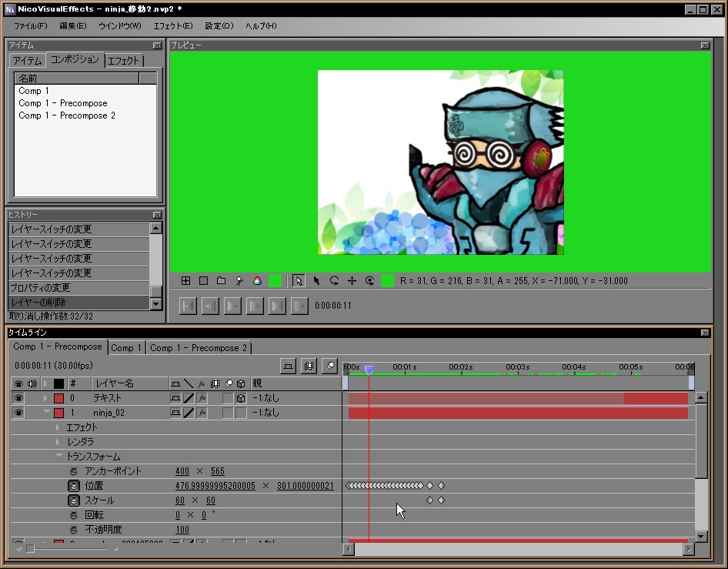Viewport: 728px width, 569px height.
Task: Toggle fx switch on ninja_02 layer
Action: 202,413
